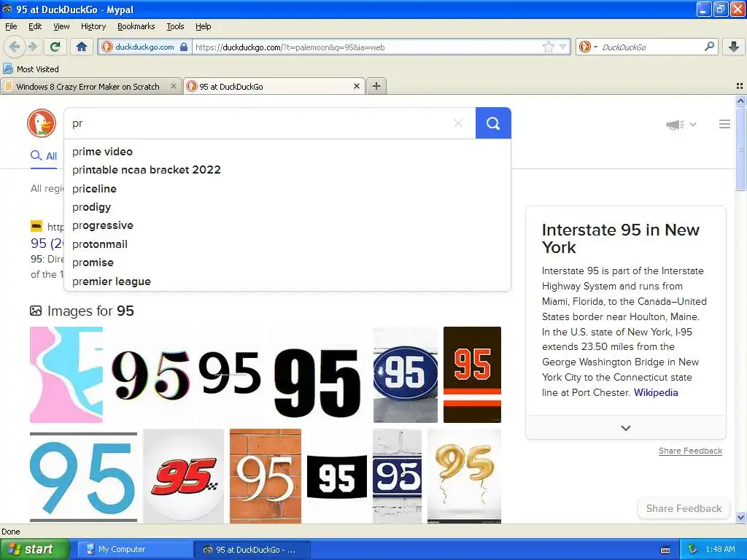Clear the search box with the X

pos(458,123)
